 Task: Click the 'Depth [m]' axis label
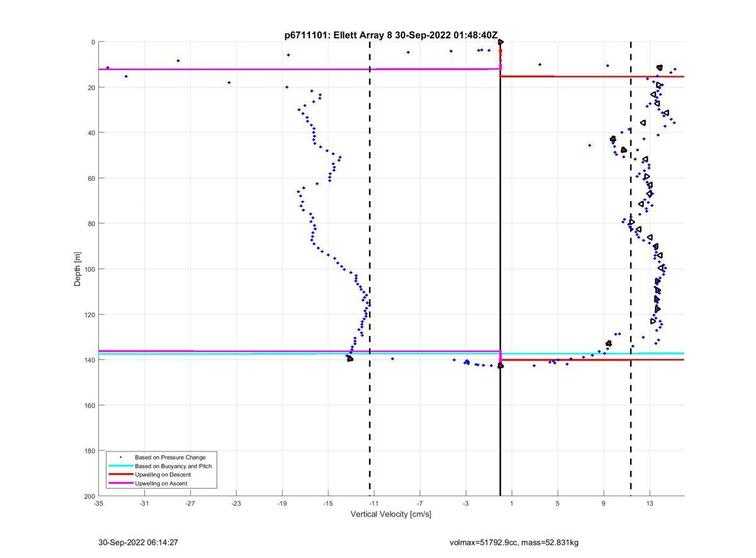tap(78, 269)
